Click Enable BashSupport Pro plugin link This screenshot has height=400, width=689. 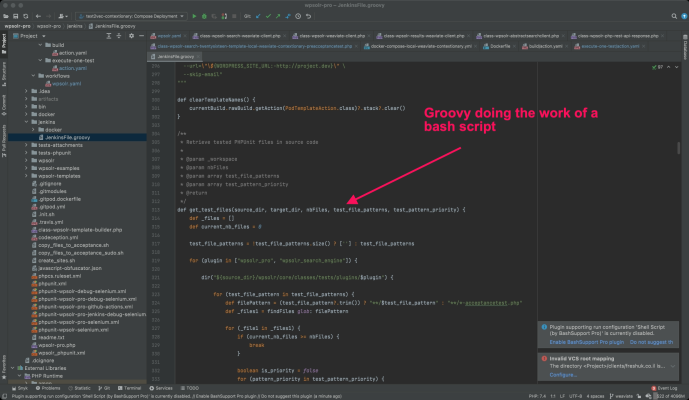pos(587,342)
